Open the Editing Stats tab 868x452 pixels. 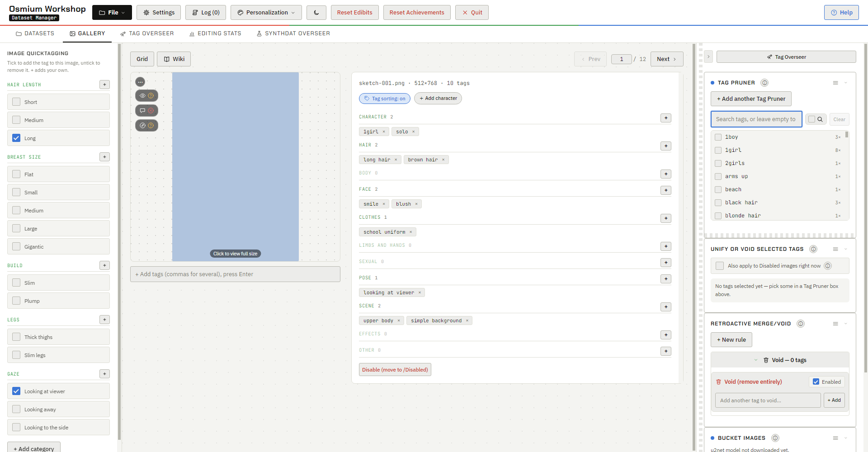coord(215,33)
